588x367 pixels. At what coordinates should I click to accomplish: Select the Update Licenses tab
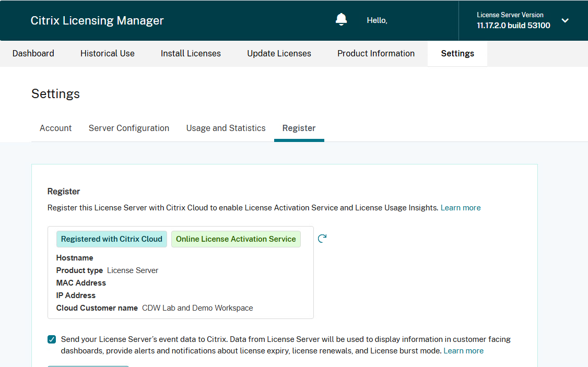pos(279,53)
